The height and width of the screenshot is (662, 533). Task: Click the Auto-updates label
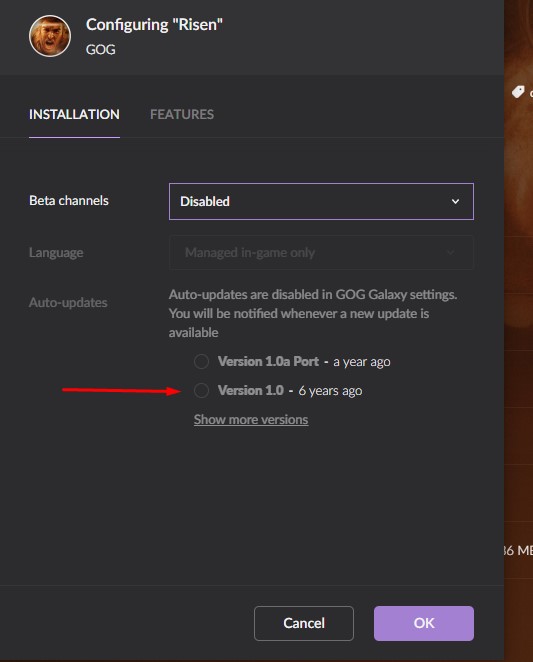click(68, 302)
